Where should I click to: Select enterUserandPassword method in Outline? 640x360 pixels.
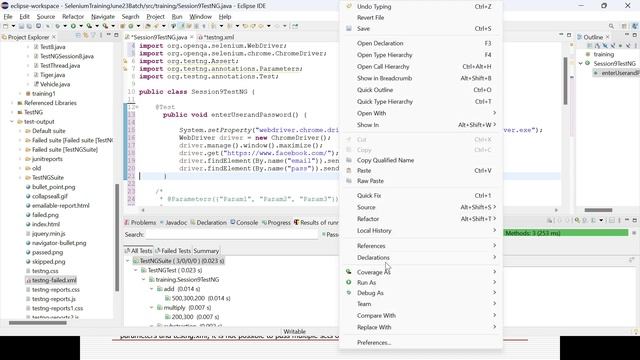click(616, 73)
